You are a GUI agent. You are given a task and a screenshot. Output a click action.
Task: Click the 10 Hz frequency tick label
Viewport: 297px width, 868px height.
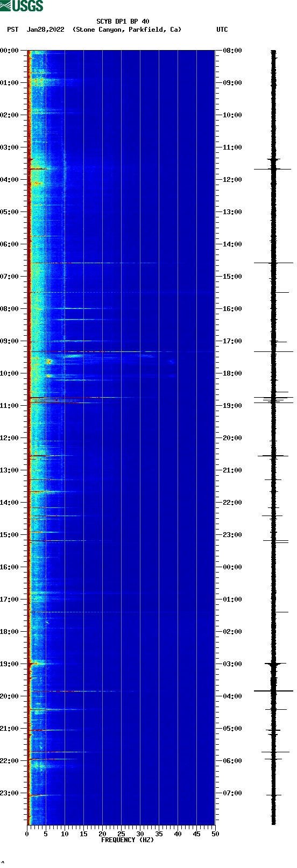[x=65, y=834]
